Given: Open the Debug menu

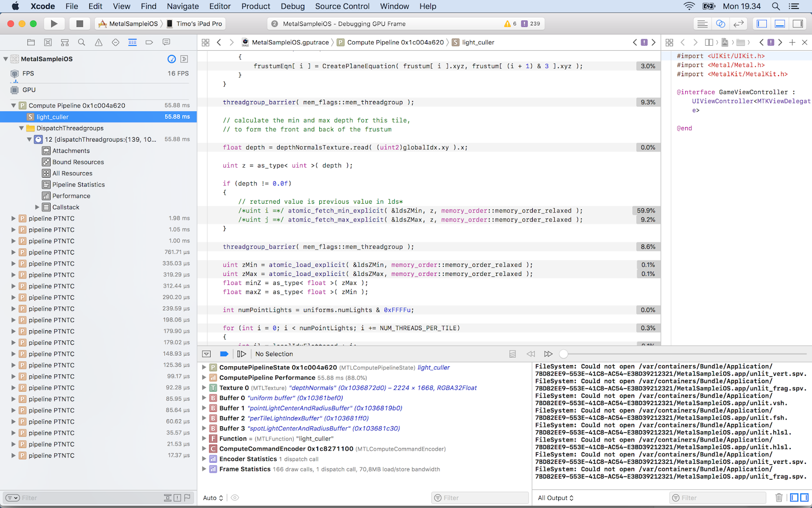Looking at the screenshot, I should (293, 6).
